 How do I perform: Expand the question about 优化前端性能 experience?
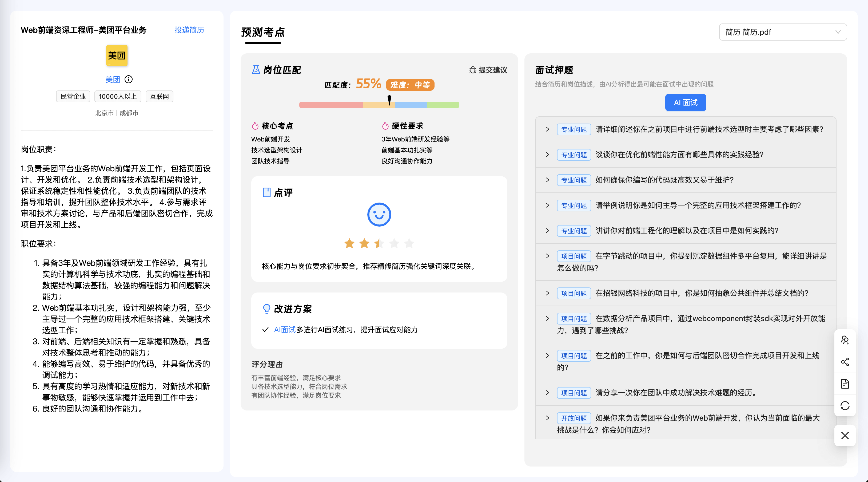686,155
